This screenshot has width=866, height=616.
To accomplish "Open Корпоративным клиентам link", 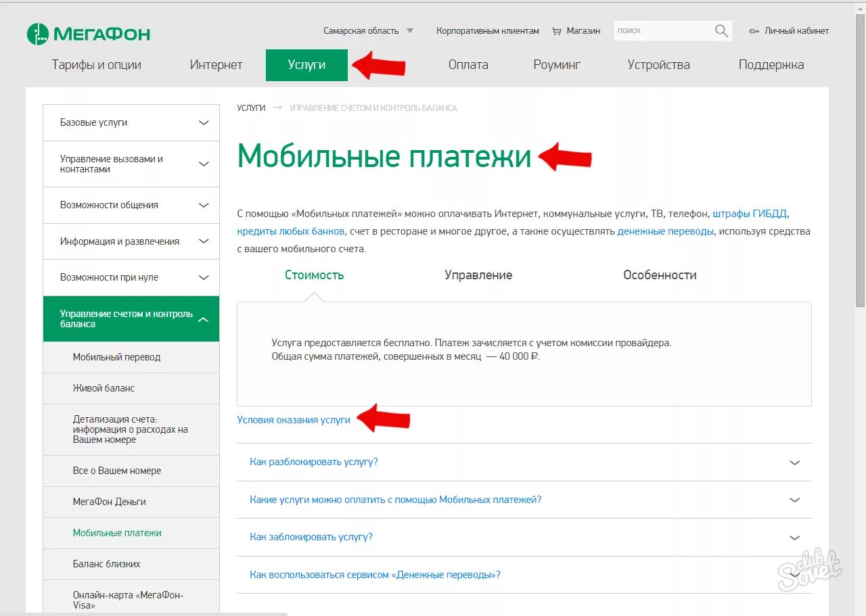I will point(488,31).
